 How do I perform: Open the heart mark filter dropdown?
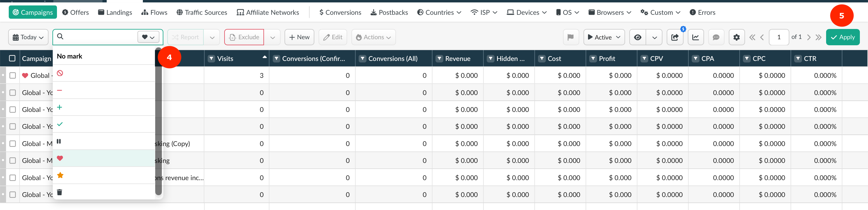(x=148, y=37)
